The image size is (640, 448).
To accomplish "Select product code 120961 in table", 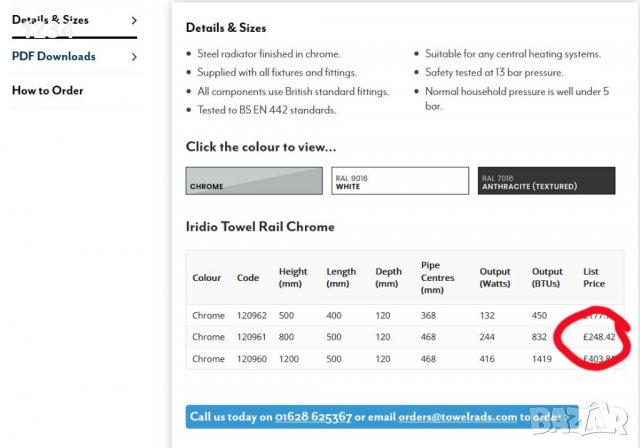I will [251, 337].
